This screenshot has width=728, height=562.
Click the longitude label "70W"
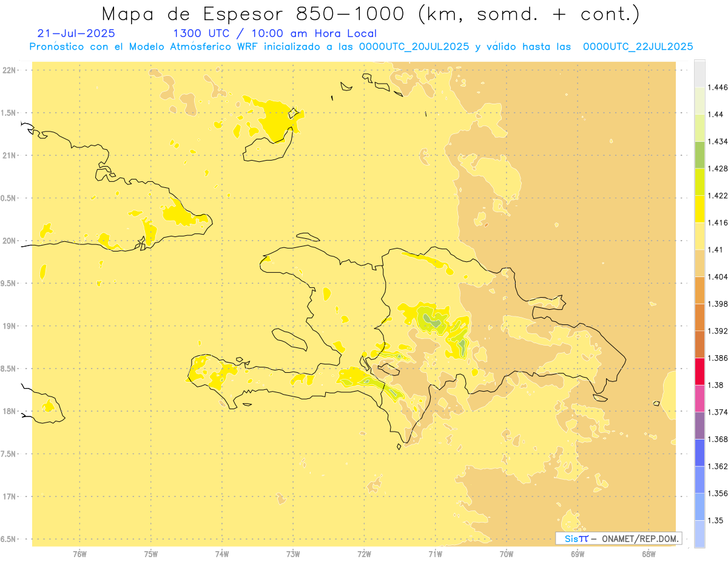click(507, 554)
